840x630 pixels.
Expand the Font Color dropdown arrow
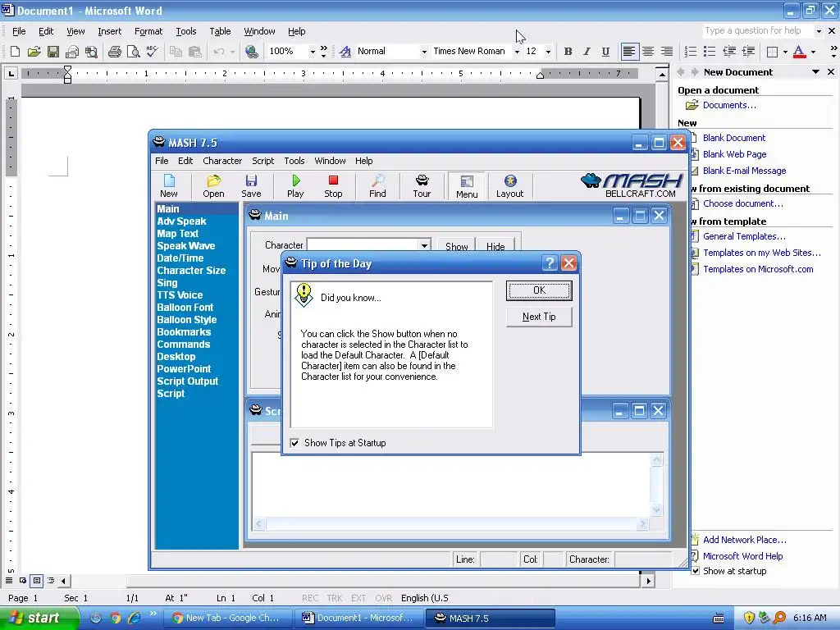point(813,52)
